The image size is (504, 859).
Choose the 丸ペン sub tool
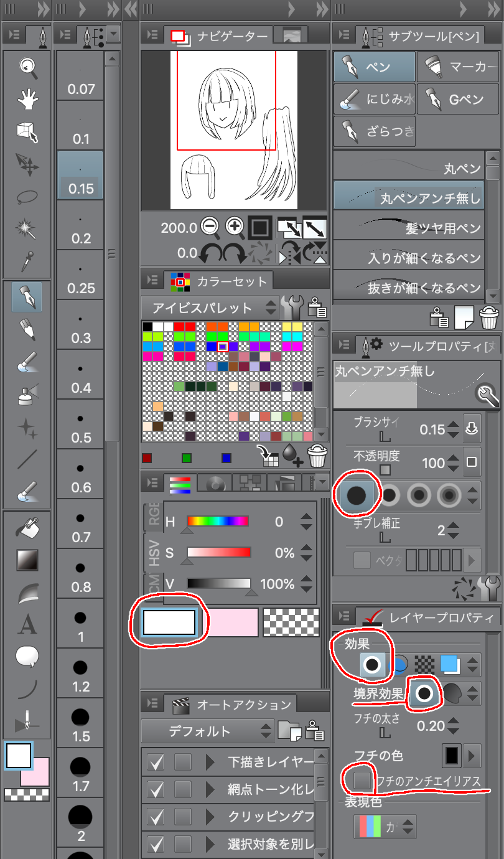409,167
